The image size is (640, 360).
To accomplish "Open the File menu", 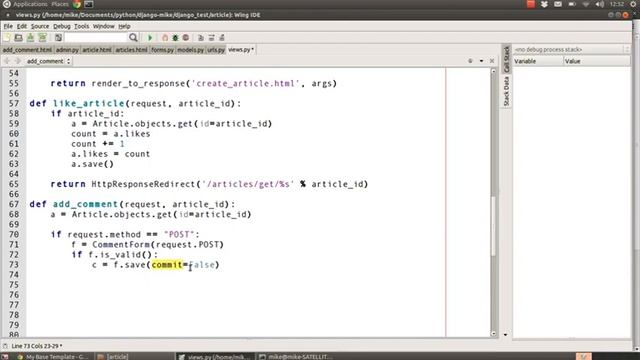I will point(8,26).
